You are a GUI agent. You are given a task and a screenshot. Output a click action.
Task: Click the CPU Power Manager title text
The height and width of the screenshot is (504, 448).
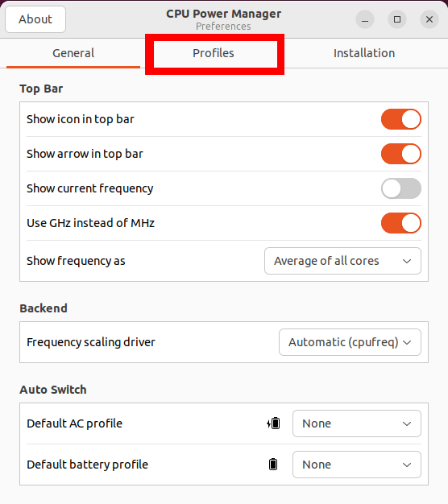(223, 14)
